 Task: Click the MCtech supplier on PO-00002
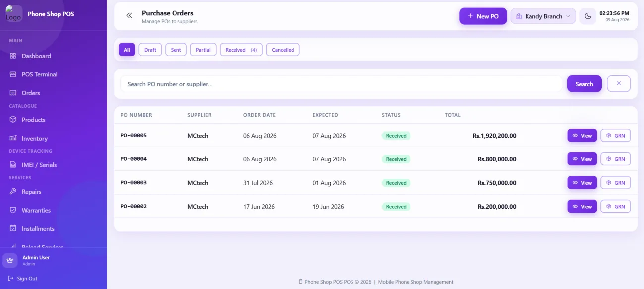click(198, 207)
